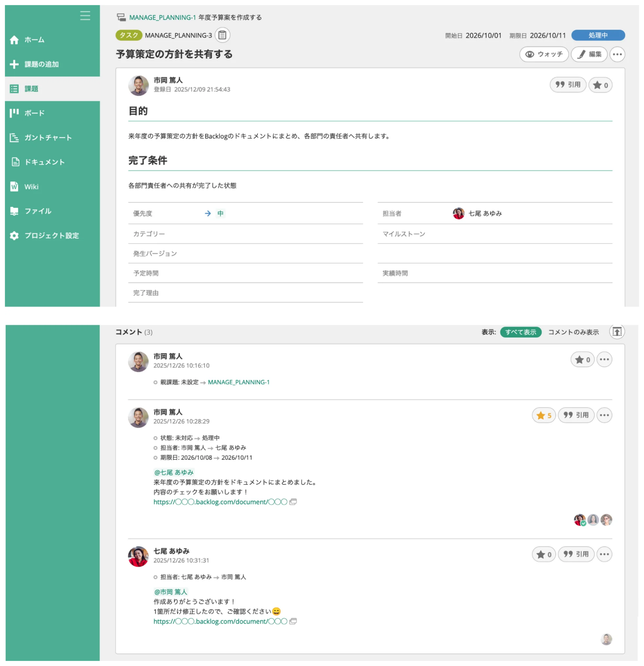Screen dimensions: 644x666
Task: Click the 七尾 あゆみ assignee avatar
Action: click(458, 213)
